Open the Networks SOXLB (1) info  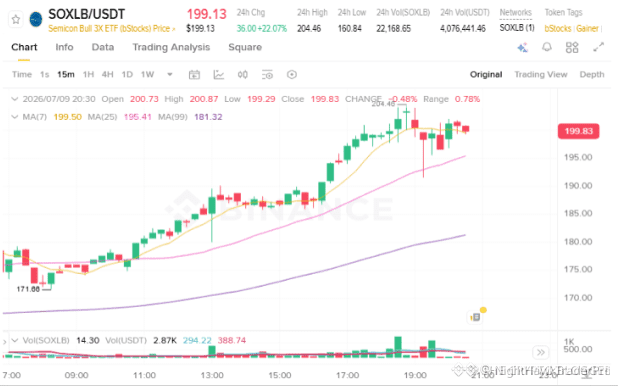517,28
